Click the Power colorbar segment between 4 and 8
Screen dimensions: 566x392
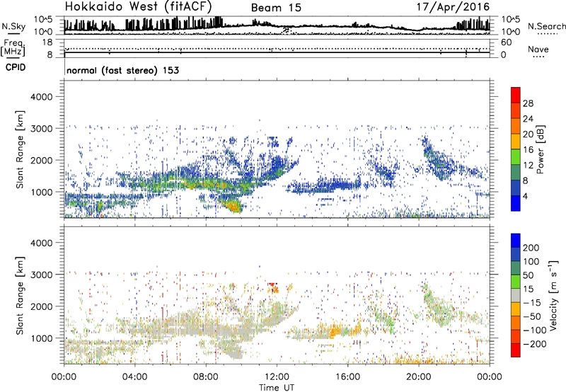[516, 188]
